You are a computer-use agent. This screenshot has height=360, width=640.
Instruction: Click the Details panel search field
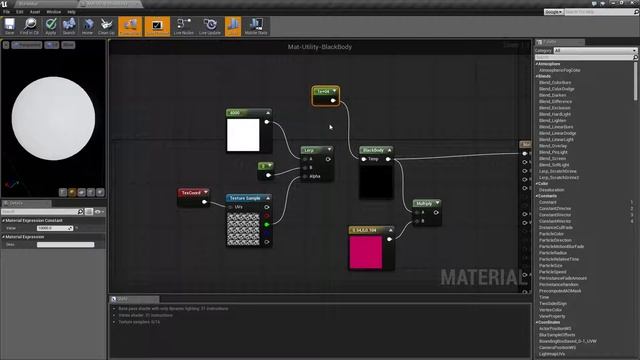click(40, 211)
